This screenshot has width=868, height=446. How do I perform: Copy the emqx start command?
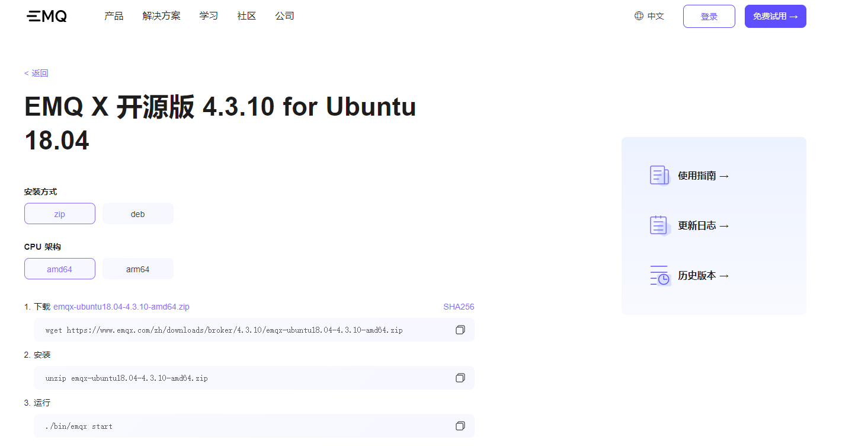460,426
